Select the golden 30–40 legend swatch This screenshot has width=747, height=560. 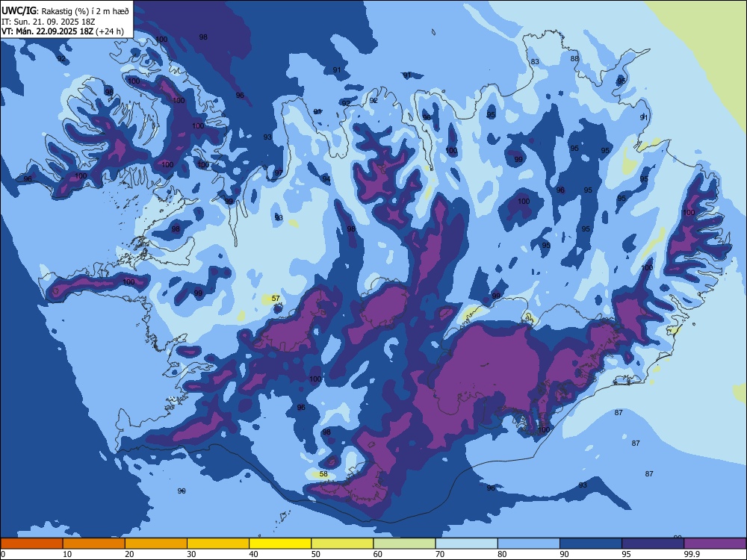tap(218, 544)
